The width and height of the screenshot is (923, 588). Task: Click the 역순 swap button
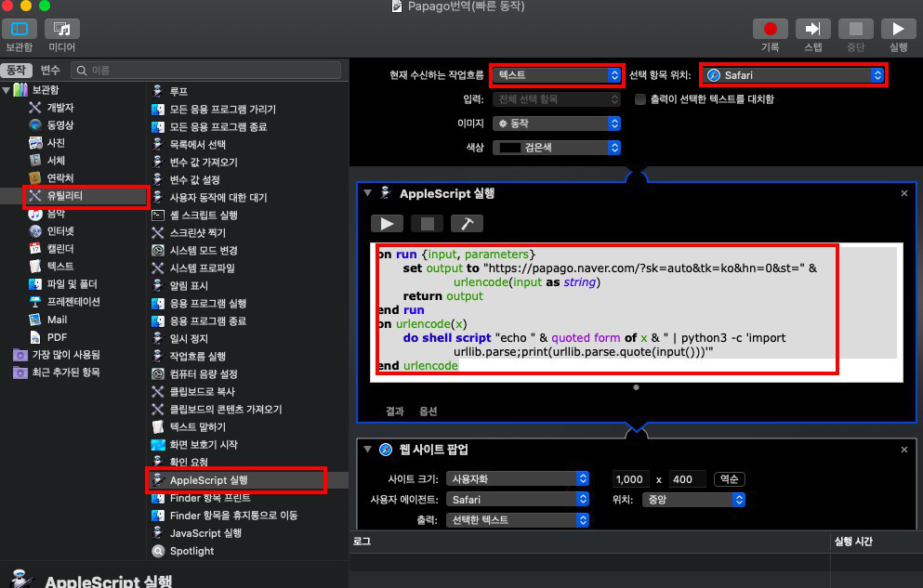point(730,478)
